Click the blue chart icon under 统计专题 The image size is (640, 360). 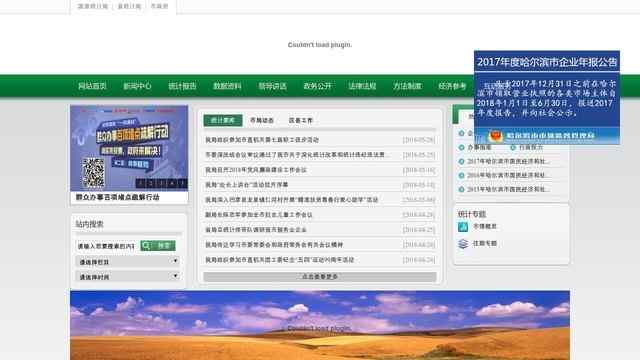pyautogui.click(x=463, y=227)
